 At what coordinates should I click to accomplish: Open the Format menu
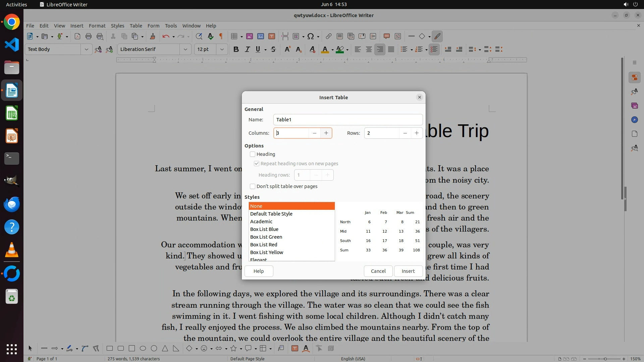[x=97, y=25]
